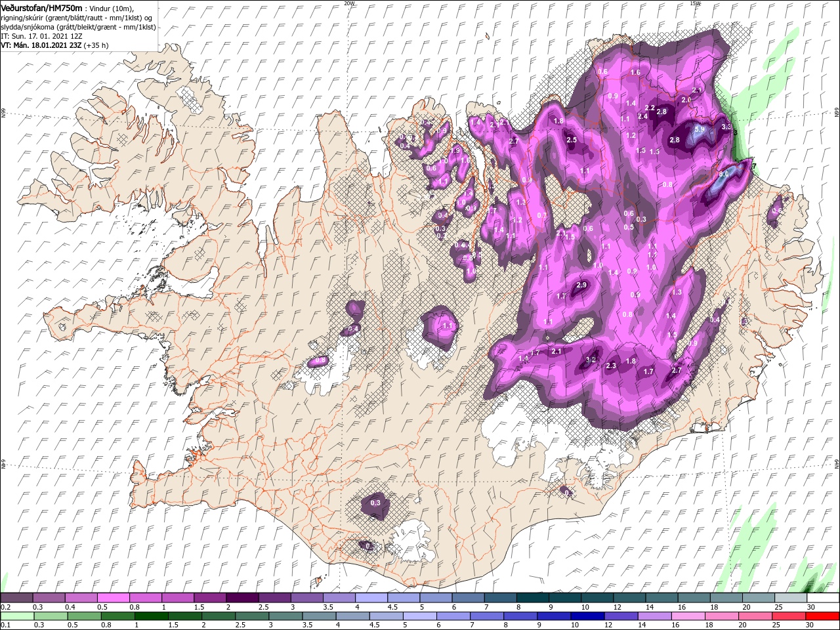Click the 1.1 value in the isolated central patch

coord(448,325)
